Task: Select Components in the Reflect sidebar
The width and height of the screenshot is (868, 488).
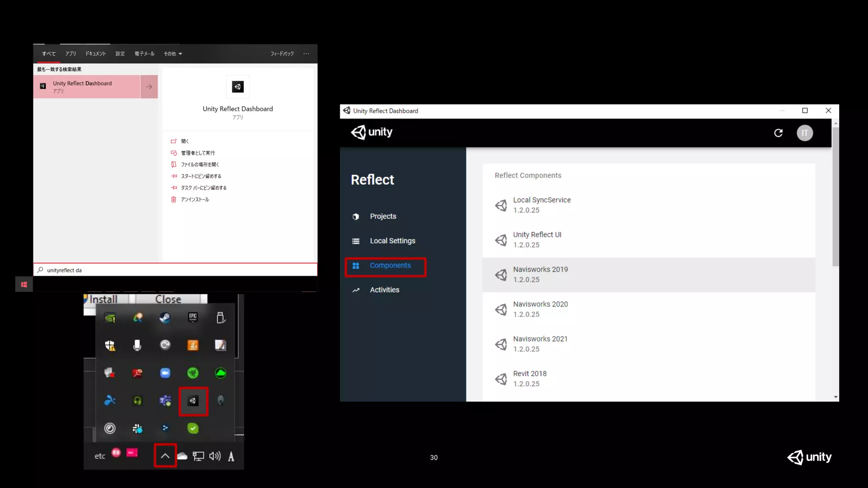Action: (390, 266)
